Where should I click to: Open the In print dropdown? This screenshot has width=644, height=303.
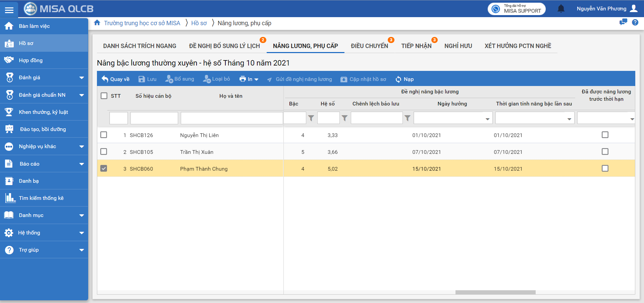pos(249,79)
